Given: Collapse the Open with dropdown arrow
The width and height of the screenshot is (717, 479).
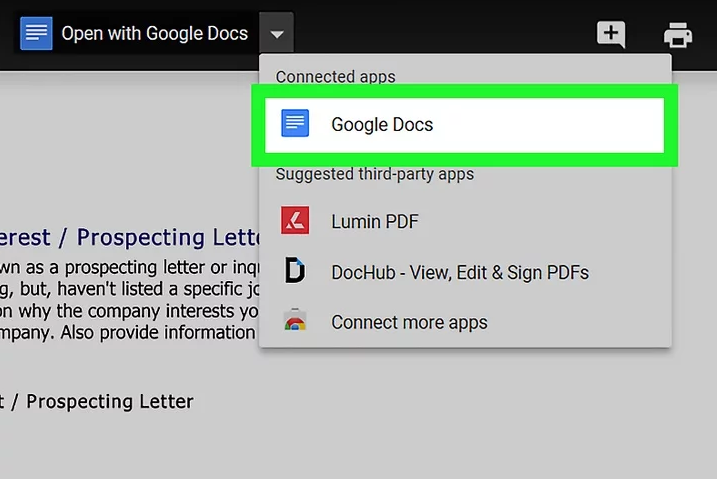Looking at the screenshot, I should (x=277, y=34).
